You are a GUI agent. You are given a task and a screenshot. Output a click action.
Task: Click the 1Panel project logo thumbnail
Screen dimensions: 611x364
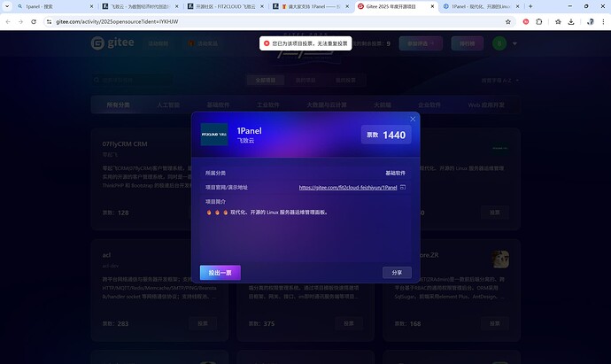coord(214,134)
